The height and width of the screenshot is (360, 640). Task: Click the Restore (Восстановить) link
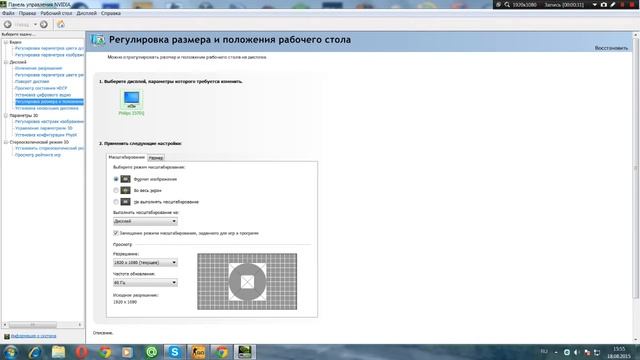(x=611, y=48)
